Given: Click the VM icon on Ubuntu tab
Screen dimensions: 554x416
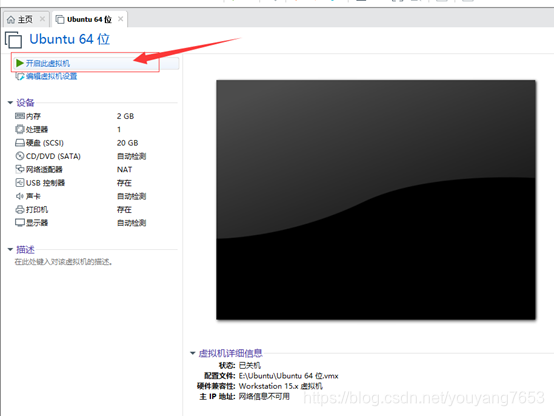Looking at the screenshot, I should pos(60,19).
